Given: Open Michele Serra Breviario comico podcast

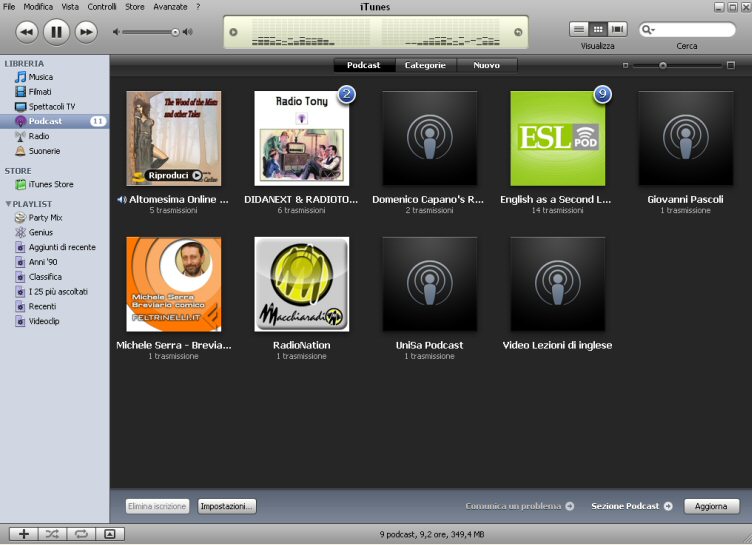Looking at the screenshot, I should [174, 284].
